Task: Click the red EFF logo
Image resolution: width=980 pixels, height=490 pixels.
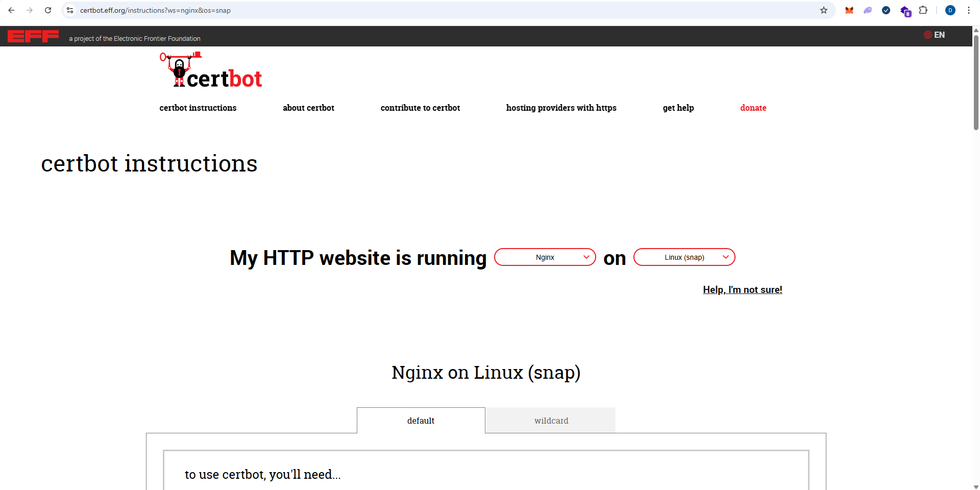Action: point(33,36)
